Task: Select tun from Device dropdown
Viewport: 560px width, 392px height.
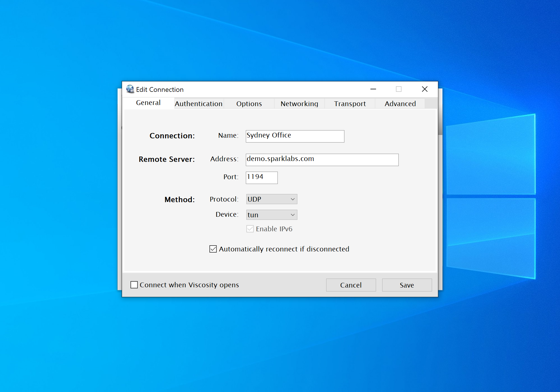Action: pos(271,214)
